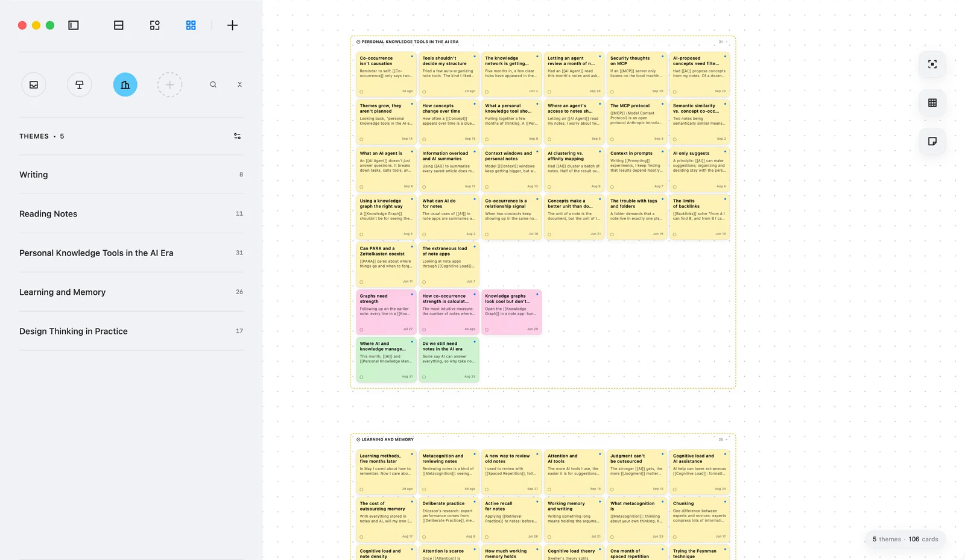Add a new space with dashed plus circle
This screenshot has width=965, height=560.
170,85
